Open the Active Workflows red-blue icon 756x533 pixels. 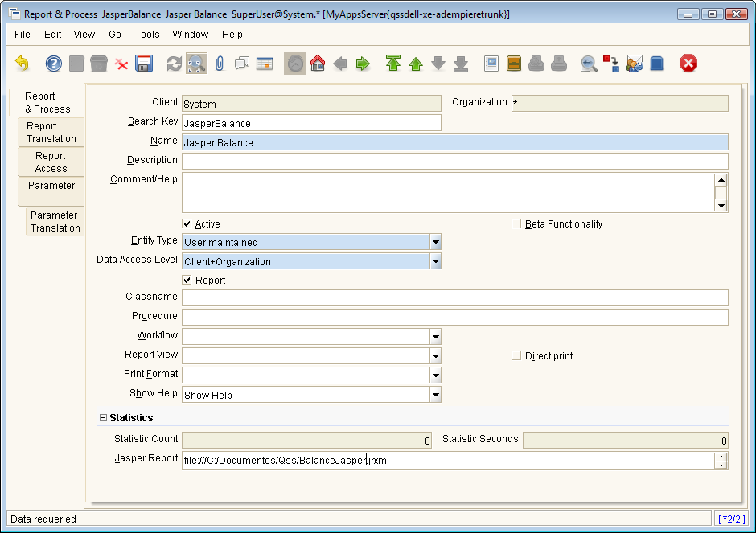611,64
